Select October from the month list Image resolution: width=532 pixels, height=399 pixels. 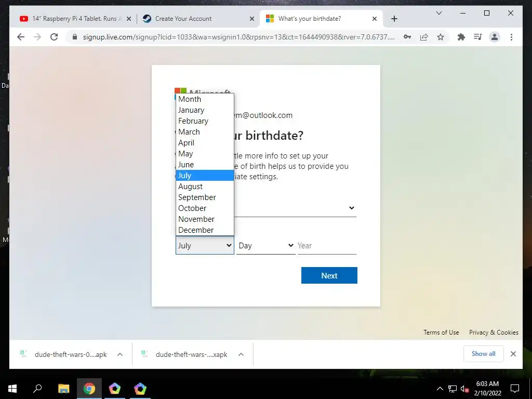coord(205,208)
